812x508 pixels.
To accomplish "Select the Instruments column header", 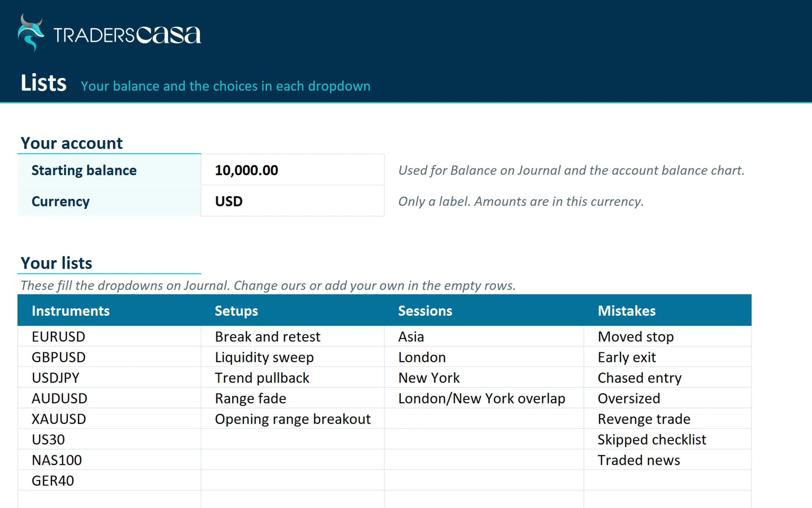I will click(x=109, y=310).
